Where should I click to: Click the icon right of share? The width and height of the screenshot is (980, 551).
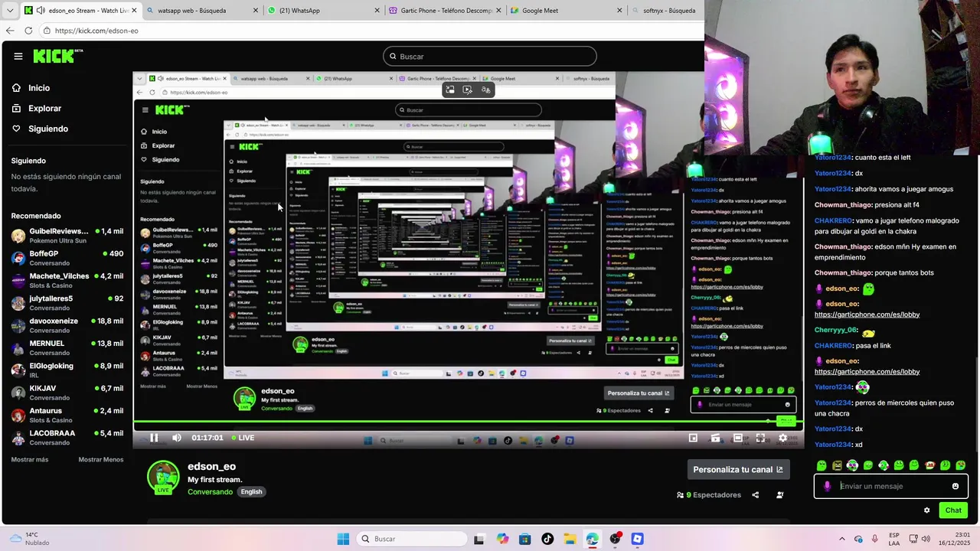click(x=779, y=495)
